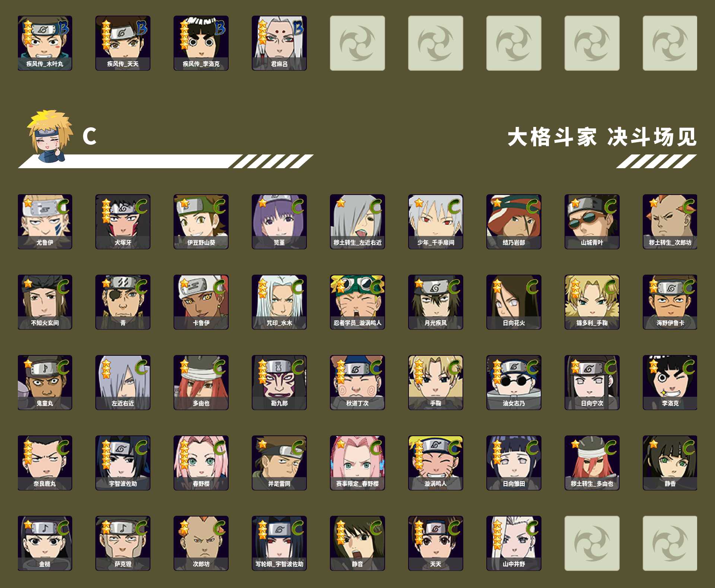The image size is (715, 588).
Task: Choose the 山中井野 character tile
Action: [x=514, y=543]
